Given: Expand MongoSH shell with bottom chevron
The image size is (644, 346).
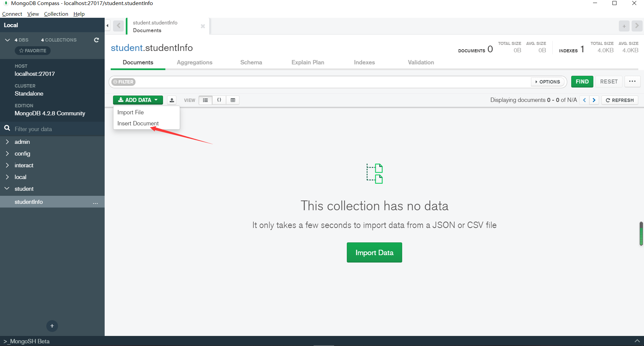Looking at the screenshot, I should click(637, 341).
